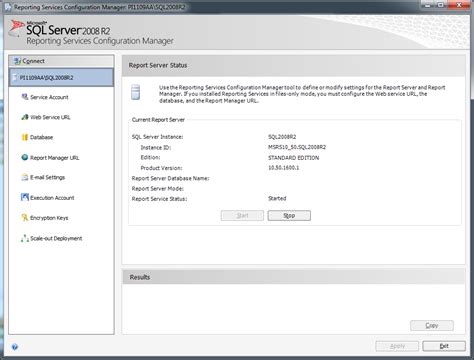
Task: Click the title bar application icon
Action: [8, 6]
